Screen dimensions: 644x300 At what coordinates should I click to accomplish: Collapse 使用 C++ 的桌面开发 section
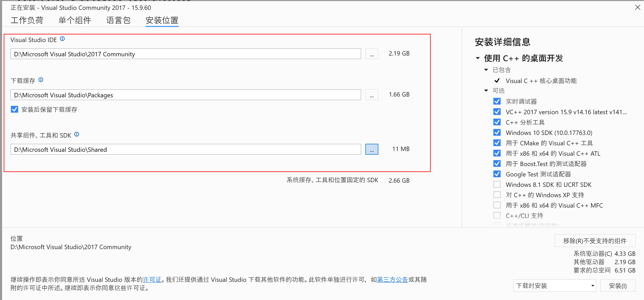click(478, 58)
